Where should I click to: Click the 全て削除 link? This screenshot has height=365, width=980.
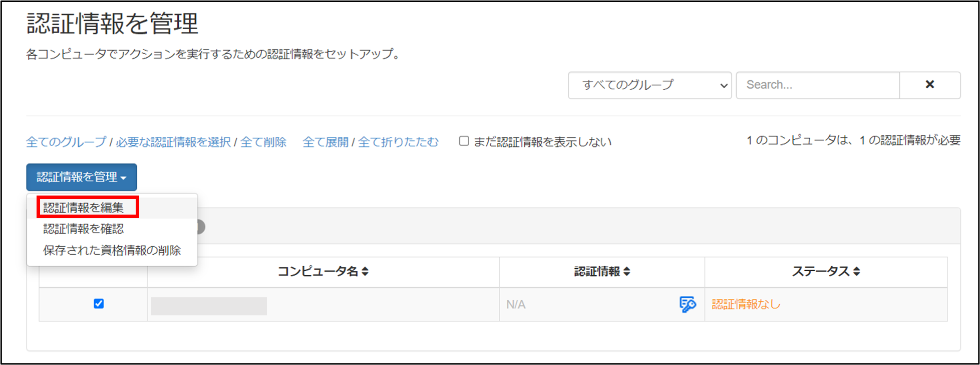(263, 142)
